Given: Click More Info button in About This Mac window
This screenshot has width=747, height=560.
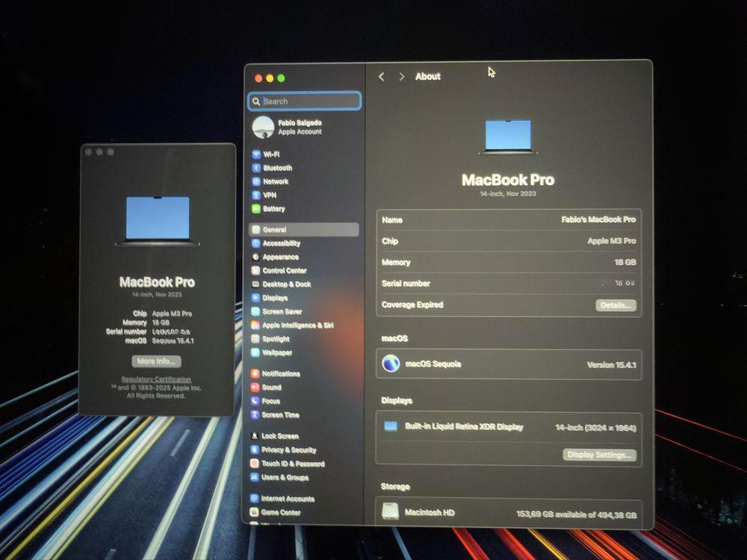Looking at the screenshot, I should coord(156,361).
